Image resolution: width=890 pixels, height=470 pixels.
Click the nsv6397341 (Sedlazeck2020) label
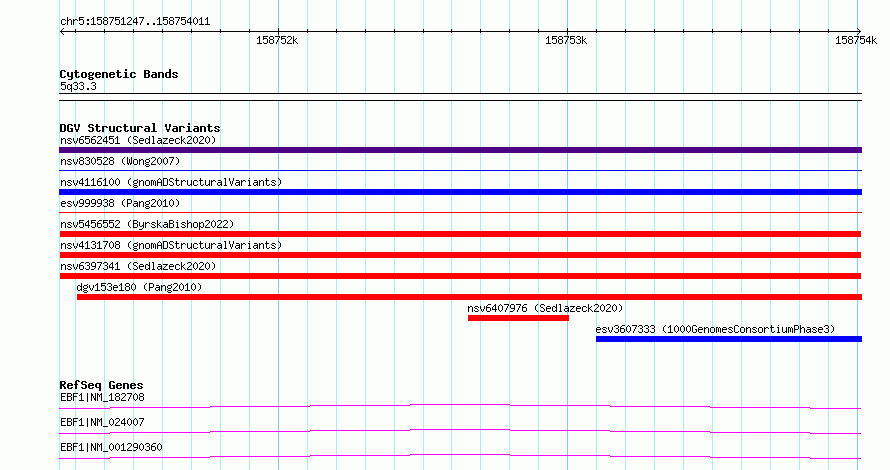coord(138,266)
